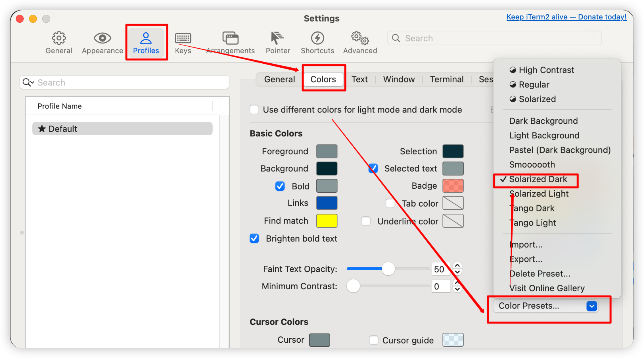The width and height of the screenshot is (644, 358).
Task: Click the Cursor guide color swatch
Action: (453, 340)
